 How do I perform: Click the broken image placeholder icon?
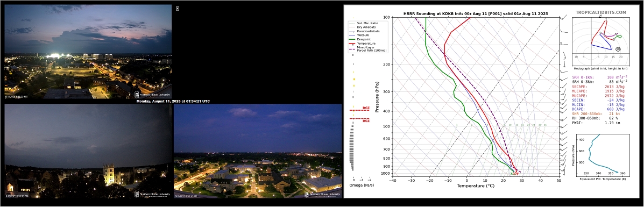click(178, 8)
